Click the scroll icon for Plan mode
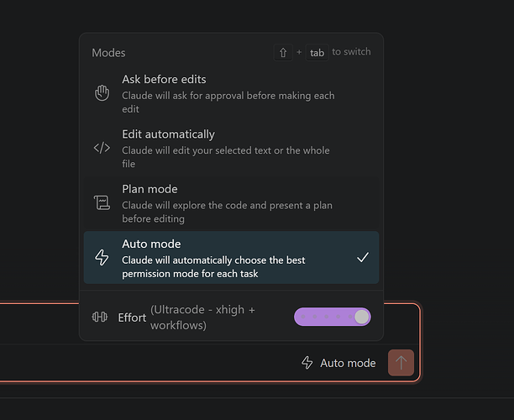Viewport: 514px width, 420px height. (102, 202)
